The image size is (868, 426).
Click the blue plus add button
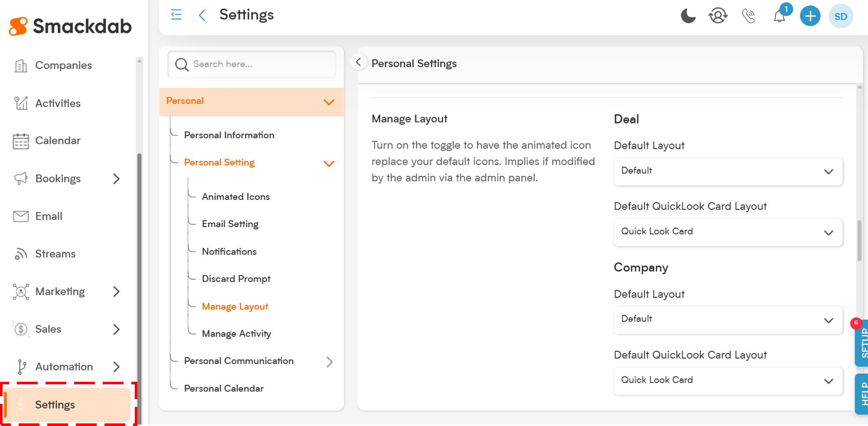click(x=809, y=16)
